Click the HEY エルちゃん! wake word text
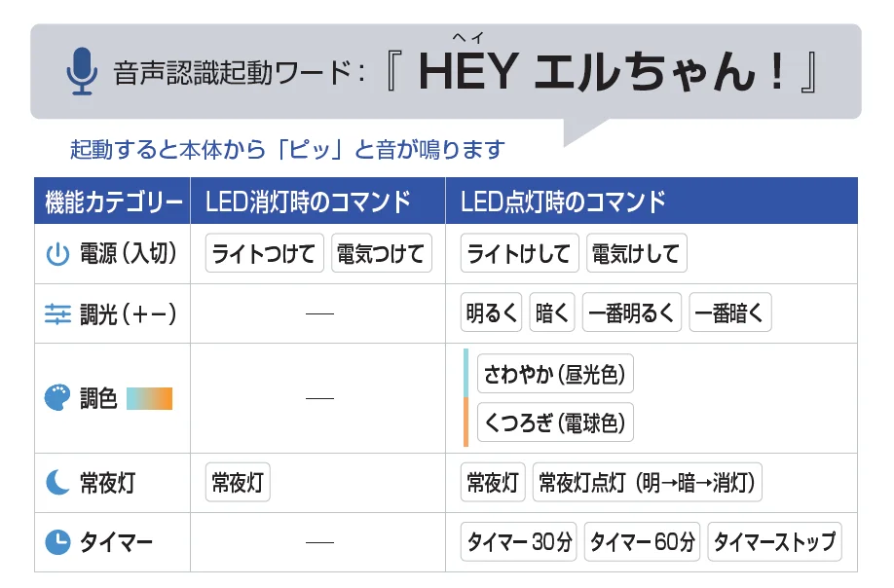Image resolution: width=894 pixels, height=588 pixels. point(602,72)
